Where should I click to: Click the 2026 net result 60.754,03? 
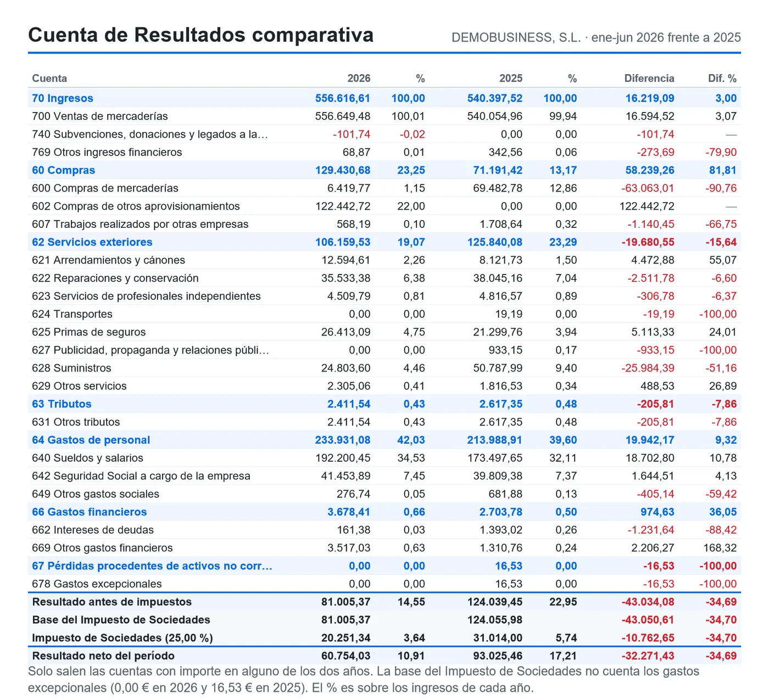pos(346,656)
